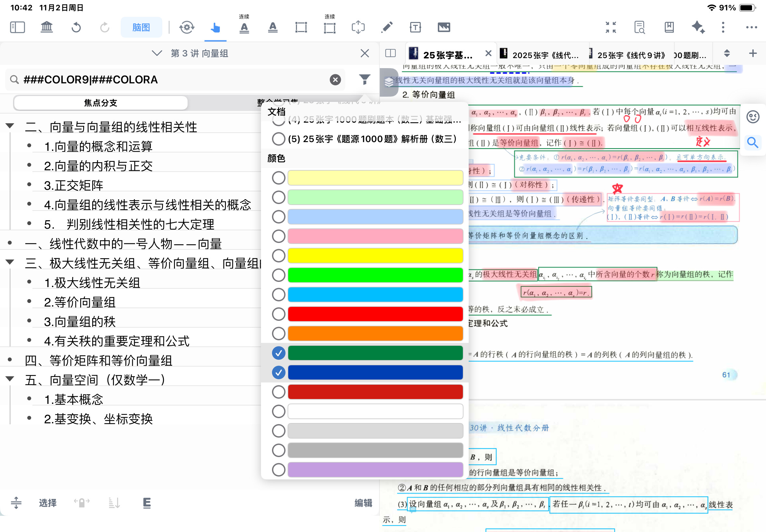Tap the 脑图 mode button

[x=141, y=27]
